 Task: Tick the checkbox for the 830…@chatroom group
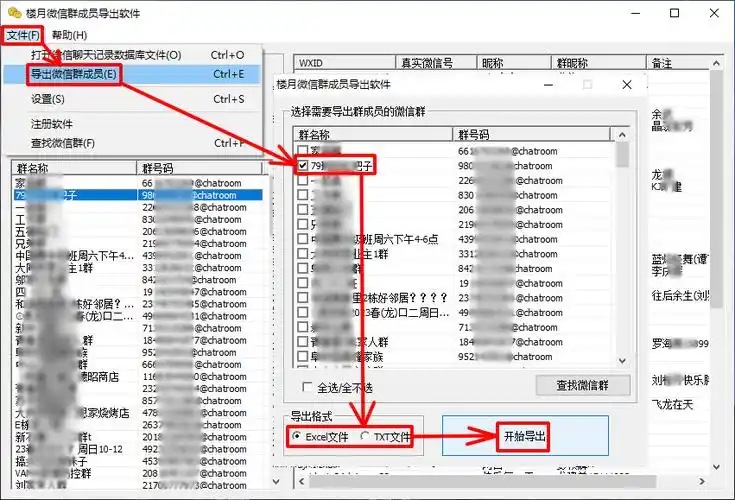[x=303, y=194]
